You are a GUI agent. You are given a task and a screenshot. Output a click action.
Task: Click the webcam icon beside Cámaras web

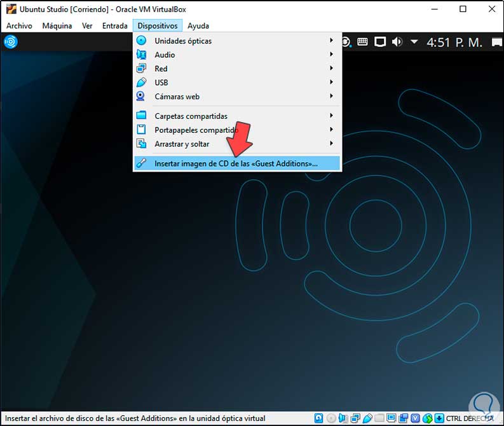pos(140,96)
